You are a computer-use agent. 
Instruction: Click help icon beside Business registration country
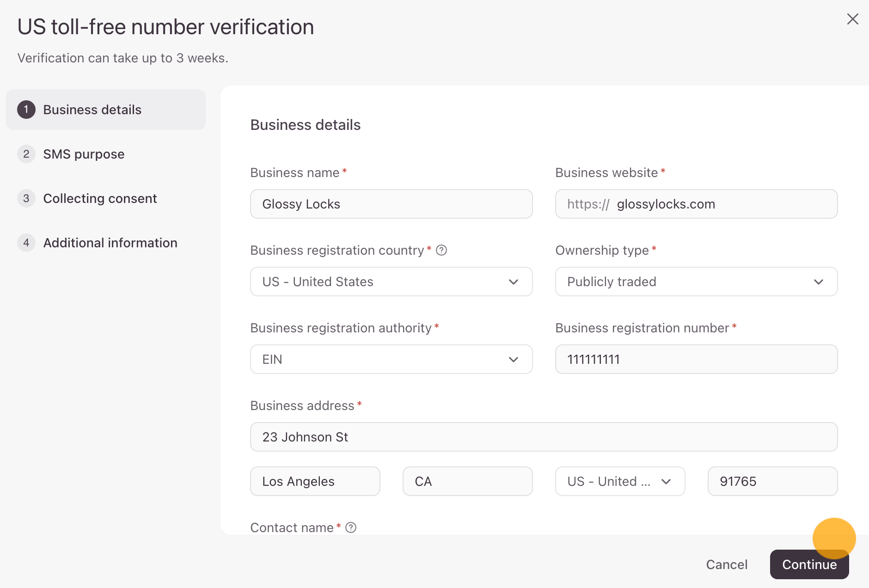click(441, 250)
